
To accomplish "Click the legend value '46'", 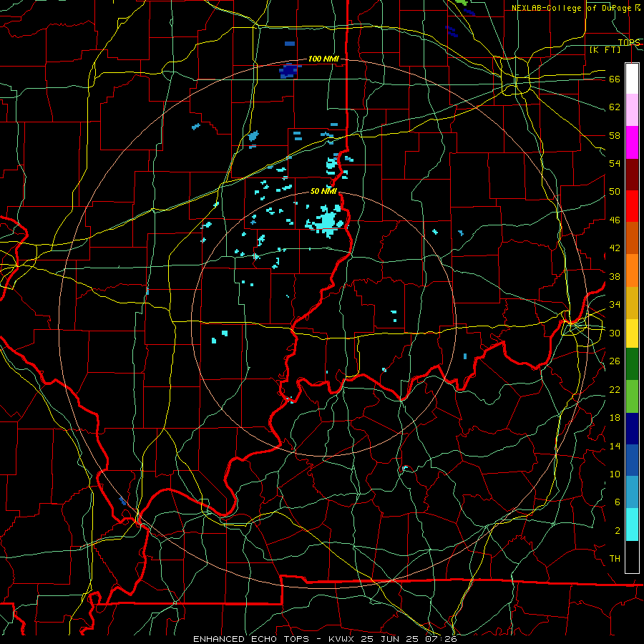I will 615,220.
